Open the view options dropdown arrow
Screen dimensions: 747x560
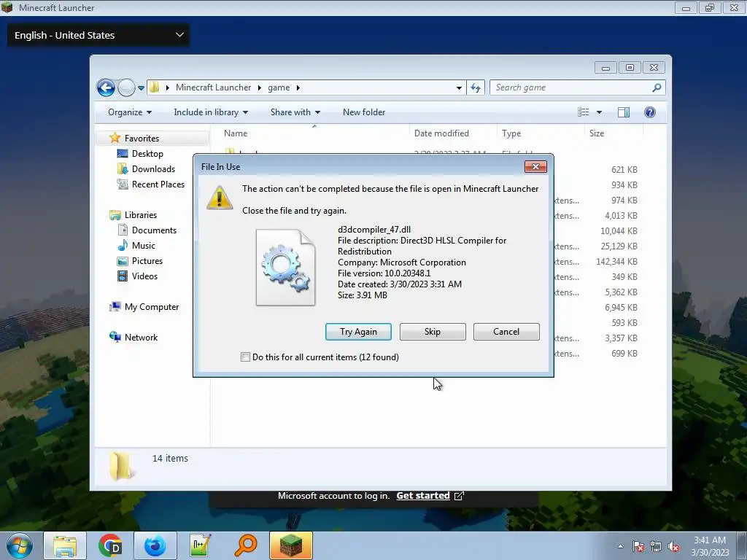(x=600, y=112)
